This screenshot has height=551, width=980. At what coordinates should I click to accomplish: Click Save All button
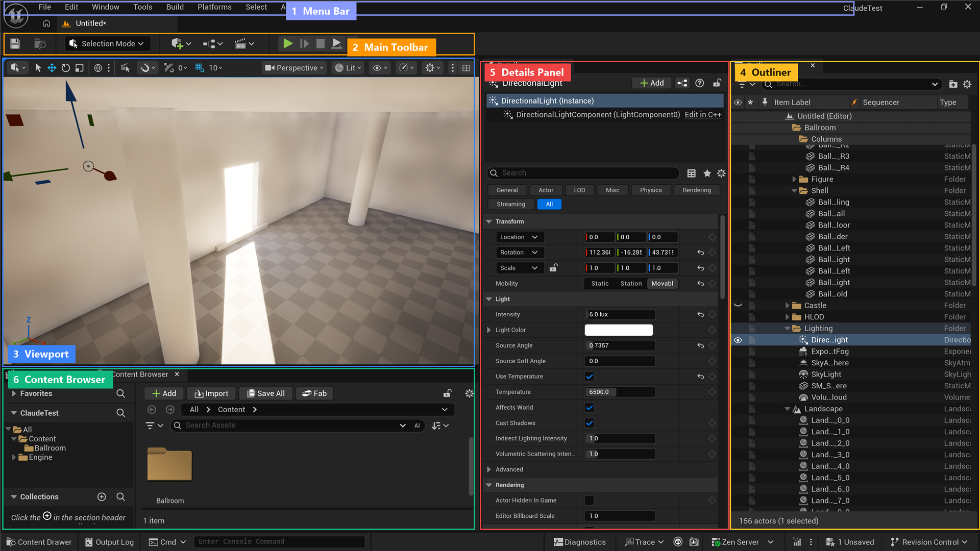(x=266, y=393)
